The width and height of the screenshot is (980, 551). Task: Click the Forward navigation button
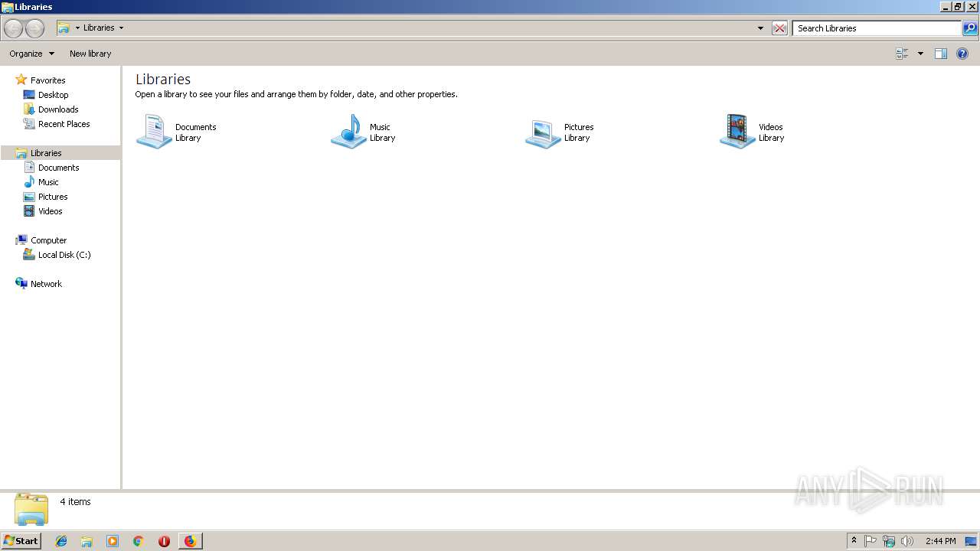(x=34, y=28)
